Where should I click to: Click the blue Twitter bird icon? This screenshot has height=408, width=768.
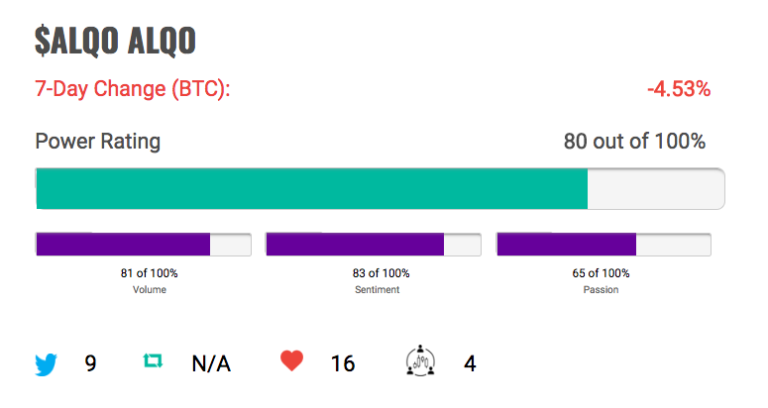coord(46,364)
